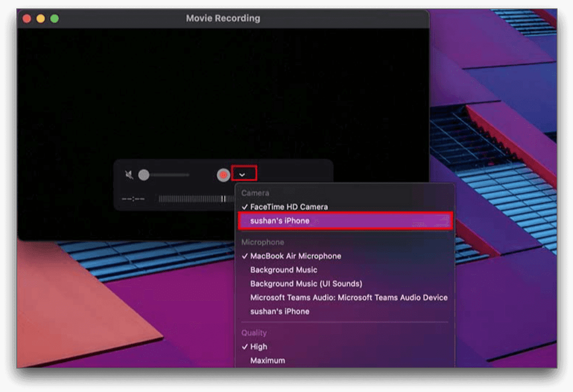Set recording quality to Maximum
Screen dimensions: 573x392
[267, 360]
